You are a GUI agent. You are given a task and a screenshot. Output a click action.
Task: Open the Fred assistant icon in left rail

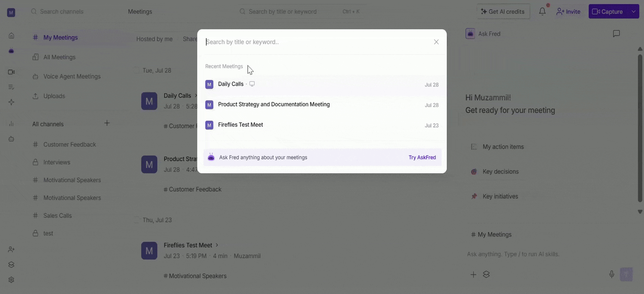coord(11,51)
